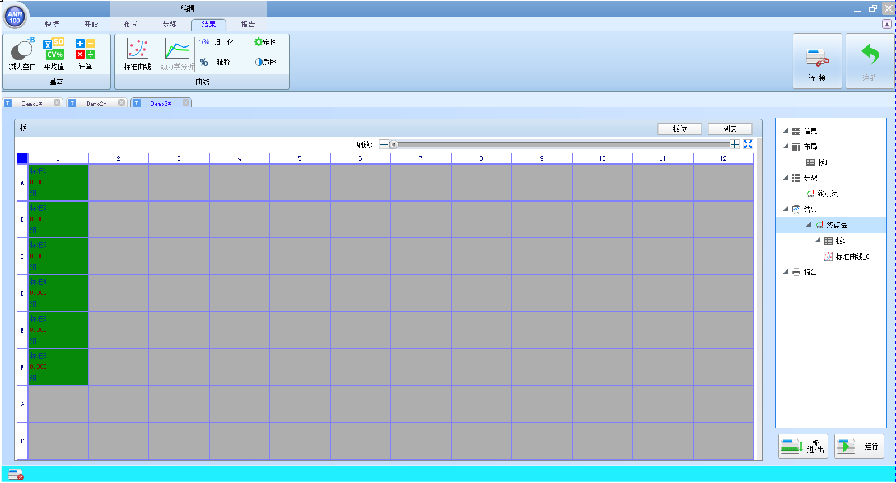Image resolution: width=896 pixels, height=483 pixels.
Task: Click the zoom slider handle above the plate
Action: (394, 144)
